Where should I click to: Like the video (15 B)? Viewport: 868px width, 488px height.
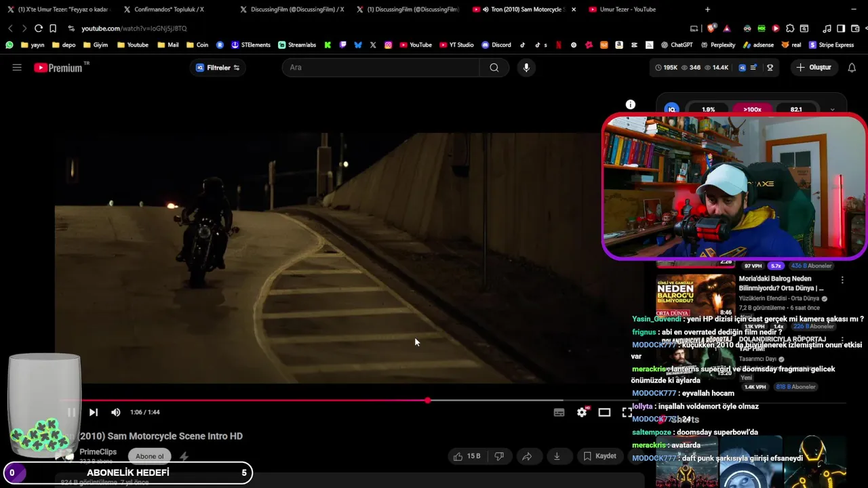point(467,456)
